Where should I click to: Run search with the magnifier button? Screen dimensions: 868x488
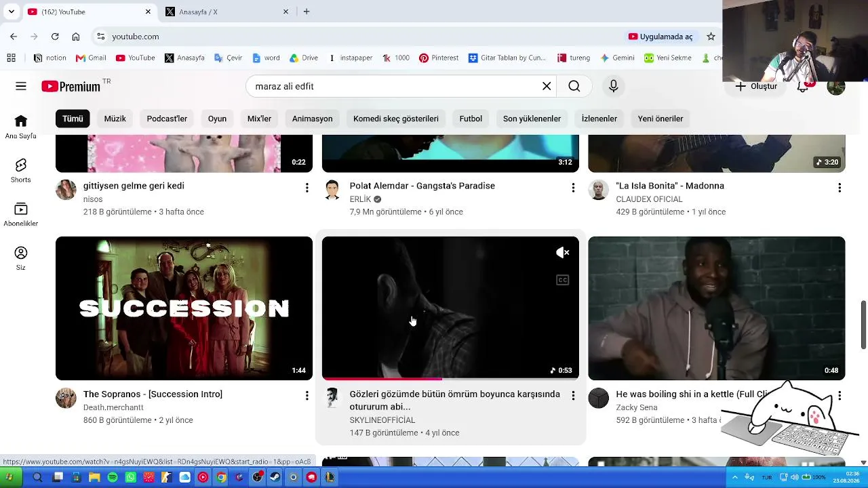[x=574, y=86]
